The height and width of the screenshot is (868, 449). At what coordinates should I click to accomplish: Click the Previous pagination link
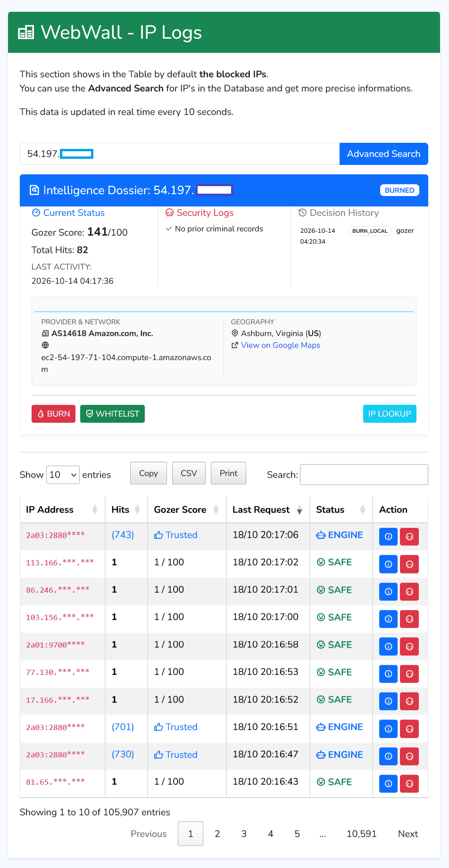click(149, 834)
